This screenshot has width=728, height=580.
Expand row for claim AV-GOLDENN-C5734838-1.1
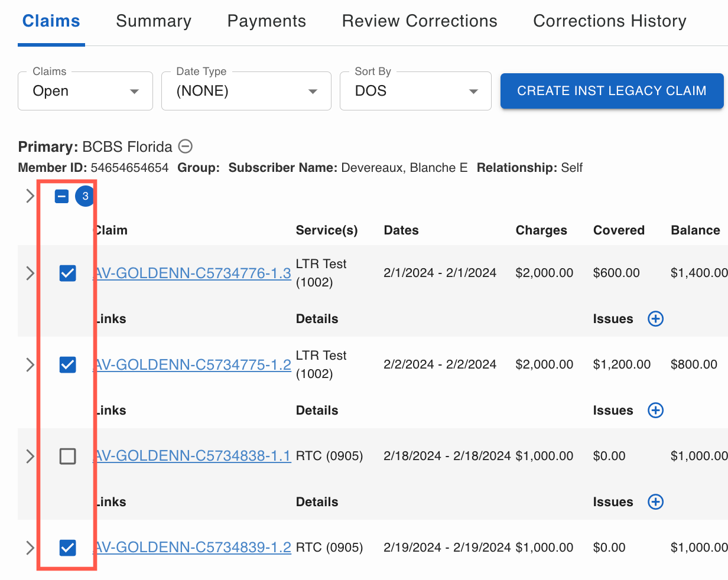[x=30, y=456]
